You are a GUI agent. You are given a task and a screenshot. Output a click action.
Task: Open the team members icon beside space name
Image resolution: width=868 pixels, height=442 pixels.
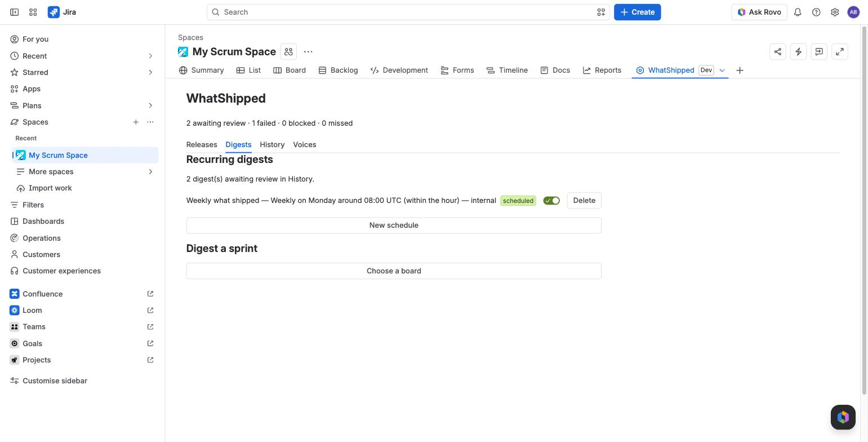tap(288, 51)
